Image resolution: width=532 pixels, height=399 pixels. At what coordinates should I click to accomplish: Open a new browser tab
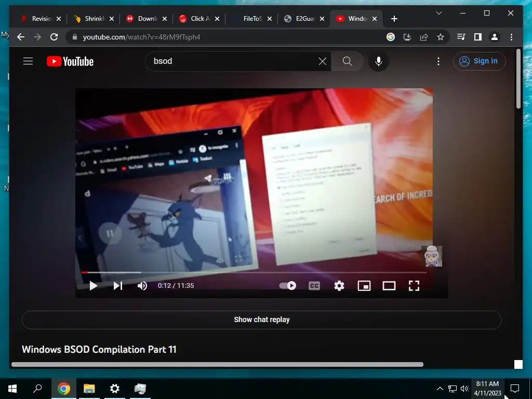pos(394,19)
